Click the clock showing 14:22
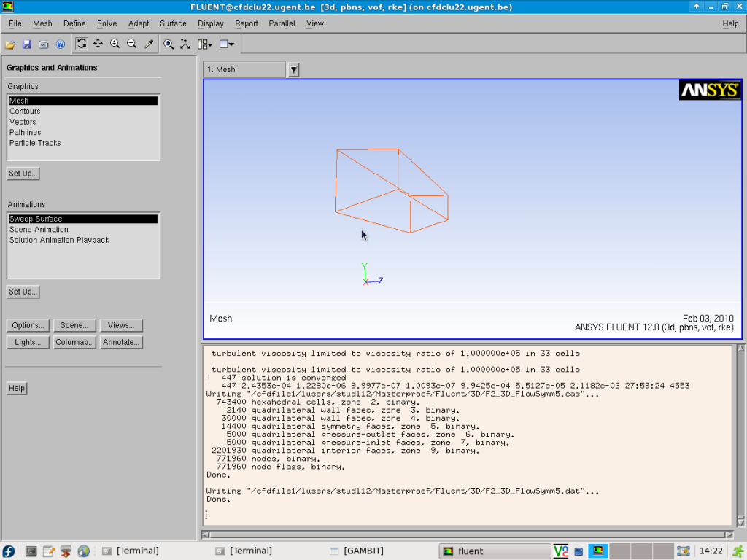The image size is (747, 560). point(711,551)
